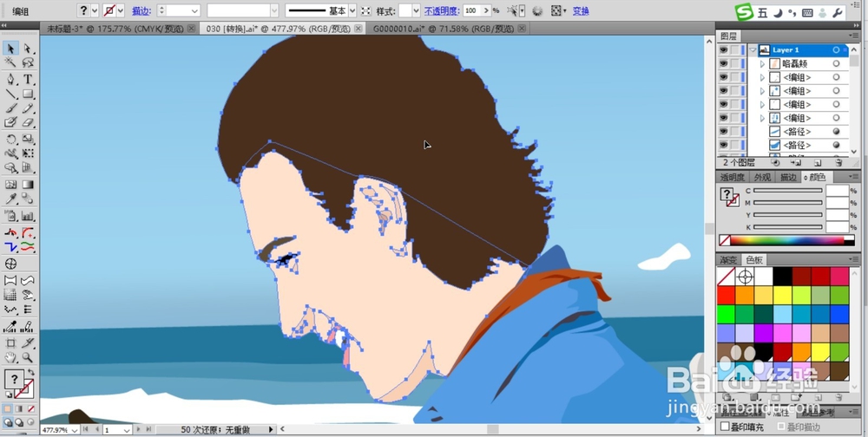Enable the 叠印描边 checkbox
The width and height of the screenshot is (868, 437).
point(781,427)
